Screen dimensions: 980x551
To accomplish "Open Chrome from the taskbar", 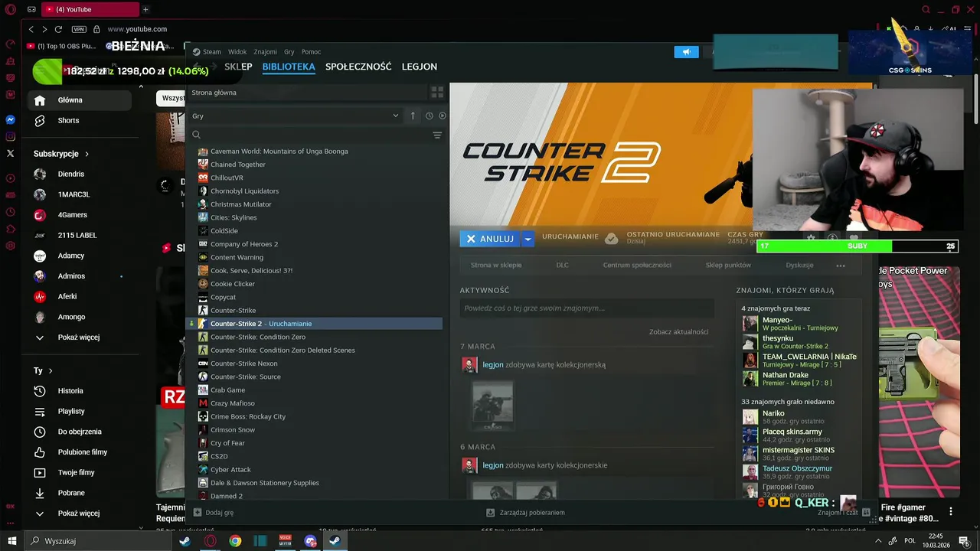I will (235, 541).
